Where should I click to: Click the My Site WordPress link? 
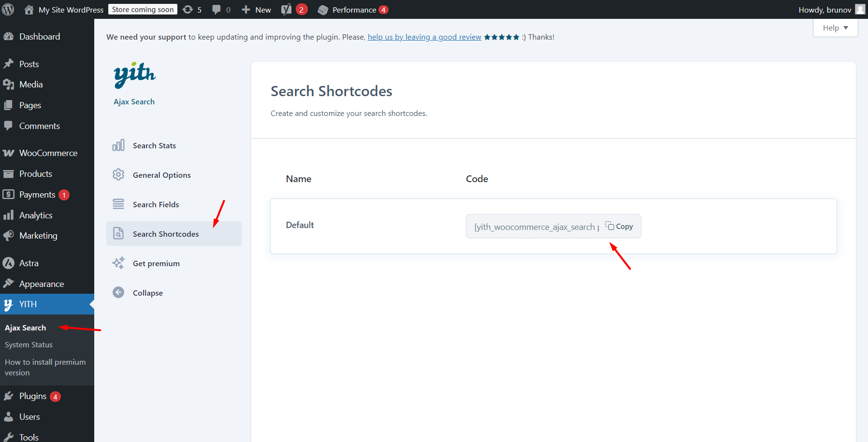click(71, 10)
